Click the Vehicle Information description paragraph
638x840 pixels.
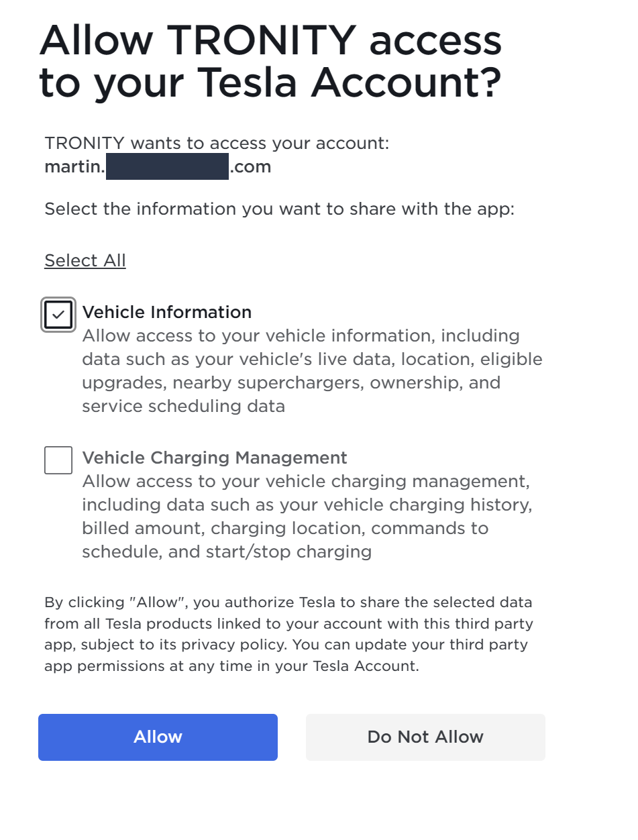click(312, 370)
